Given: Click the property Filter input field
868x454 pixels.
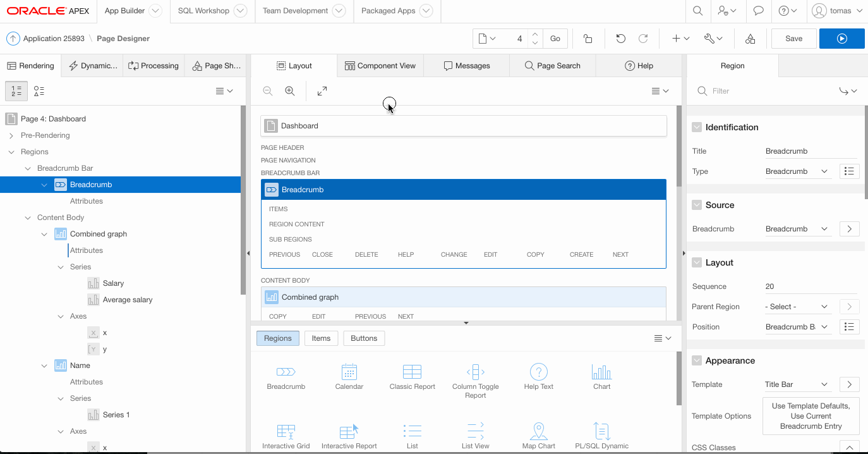Looking at the screenshot, I should pyautogui.click(x=771, y=91).
